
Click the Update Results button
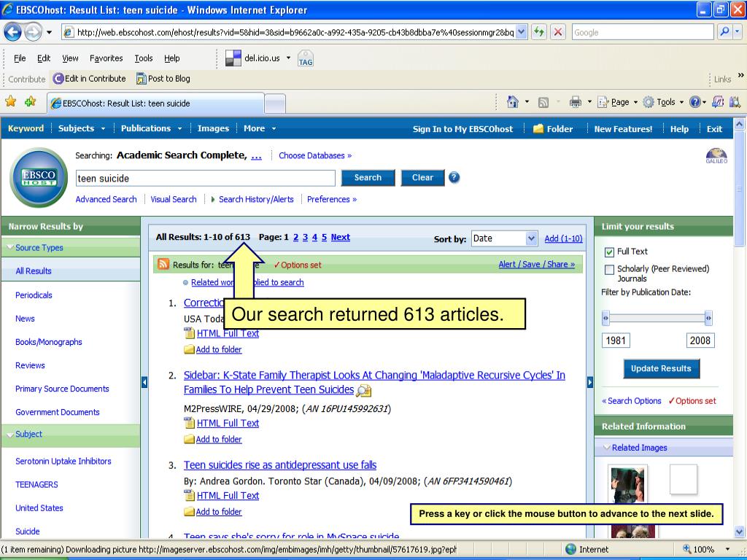(x=661, y=368)
